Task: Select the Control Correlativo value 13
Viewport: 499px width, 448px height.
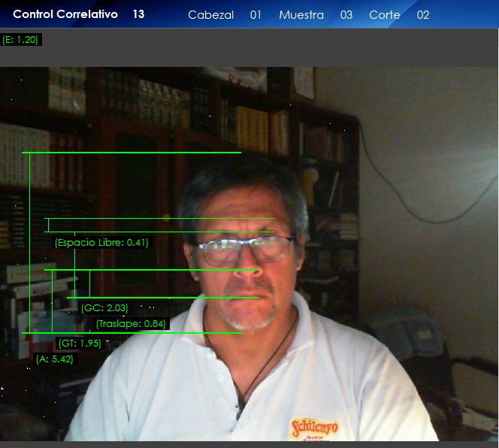Action: 138,14
